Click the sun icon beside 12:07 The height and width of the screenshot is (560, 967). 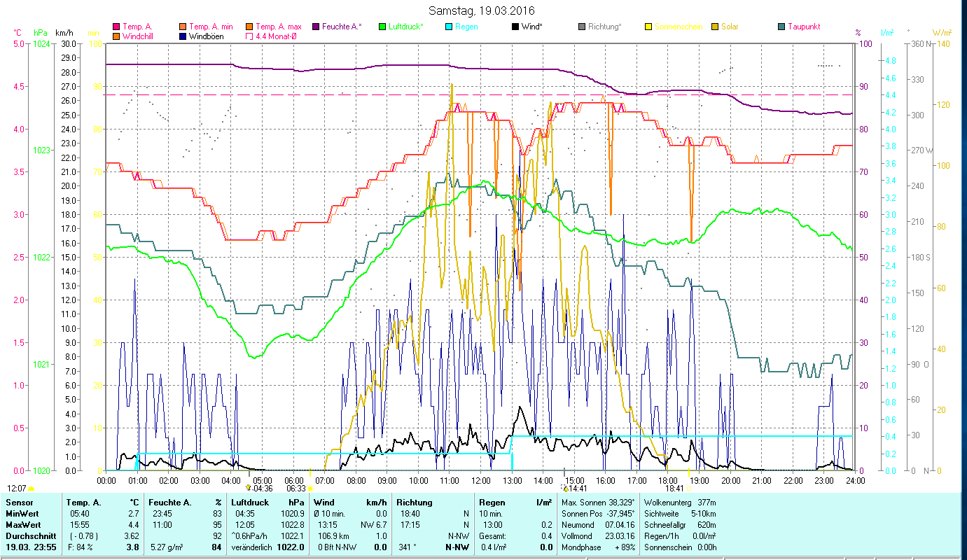pyautogui.click(x=31, y=489)
